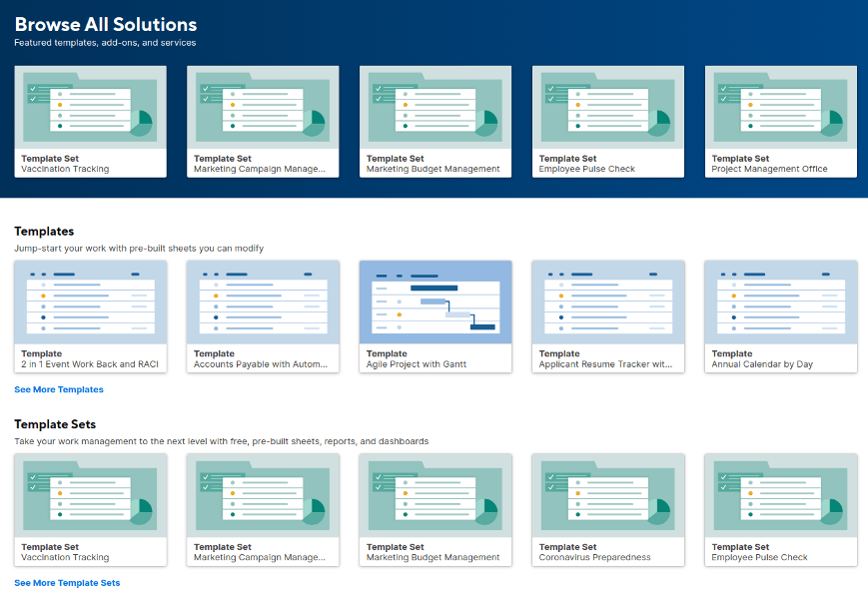Click the Templates section heading
This screenshot has width=868, height=599.
[43, 231]
